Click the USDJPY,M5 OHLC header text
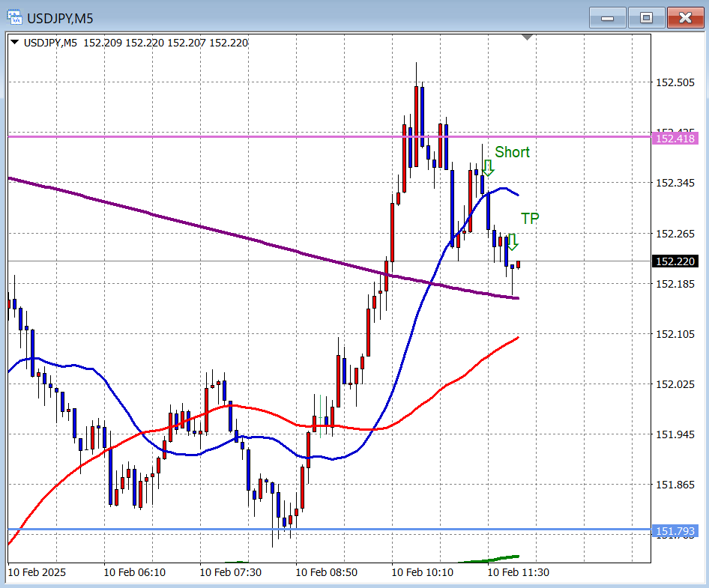 point(136,43)
